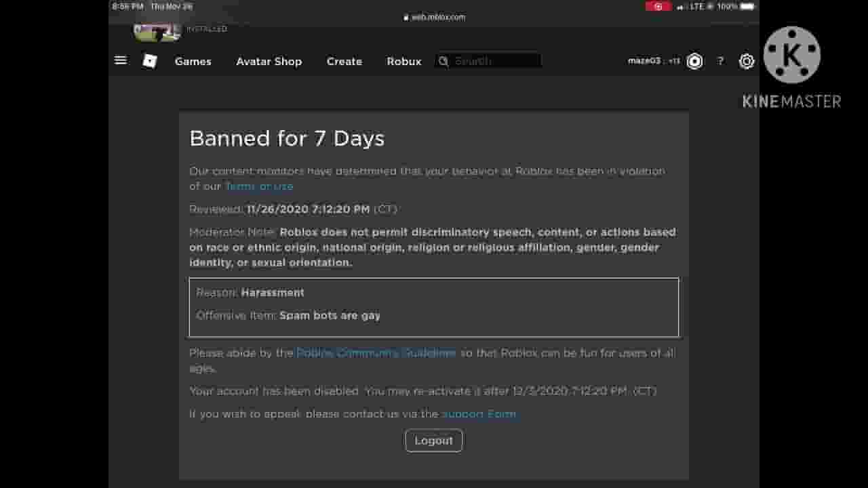Click the Logout button
868x488 pixels.
click(x=434, y=441)
